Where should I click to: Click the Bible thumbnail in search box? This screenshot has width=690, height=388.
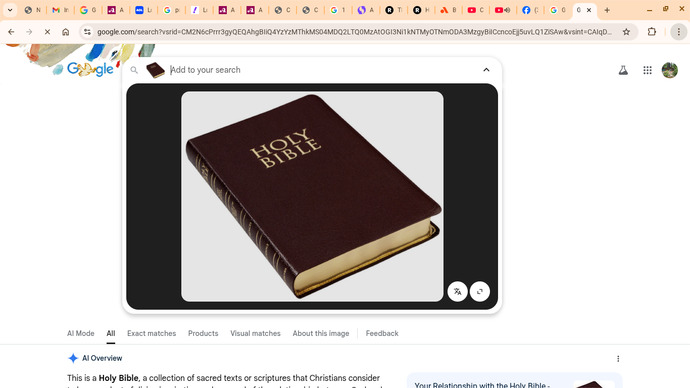[155, 70]
